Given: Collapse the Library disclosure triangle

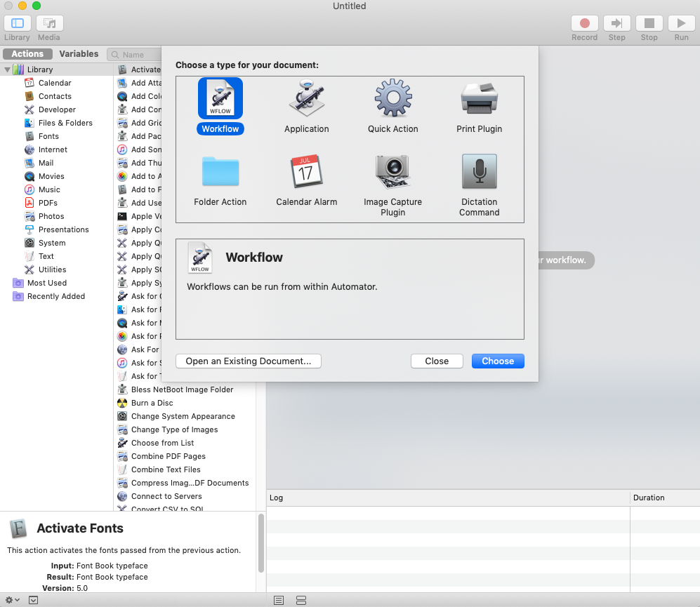Looking at the screenshot, I should tap(7, 69).
